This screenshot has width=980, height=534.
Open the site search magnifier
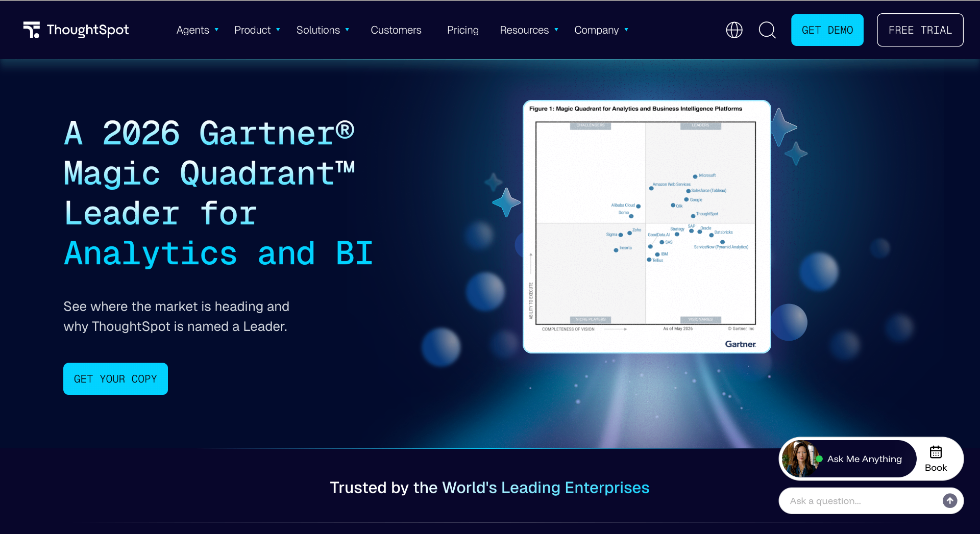pyautogui.click(x=767, y=30)
